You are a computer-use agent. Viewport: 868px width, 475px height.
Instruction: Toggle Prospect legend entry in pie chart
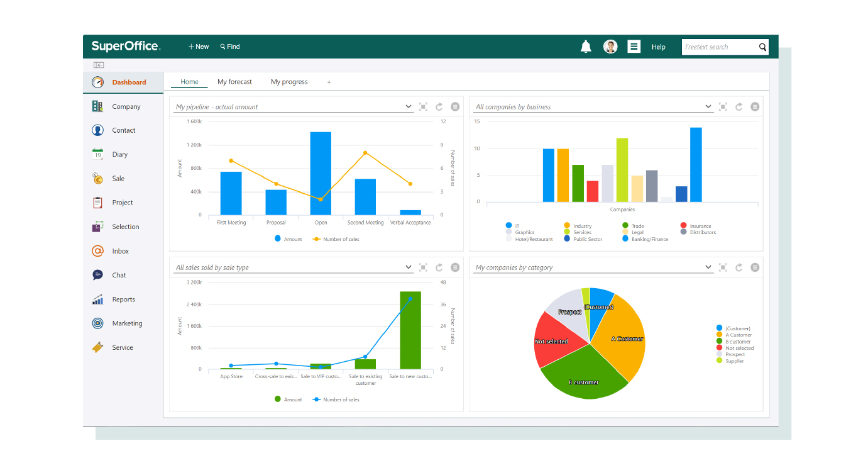click(734, 354)
